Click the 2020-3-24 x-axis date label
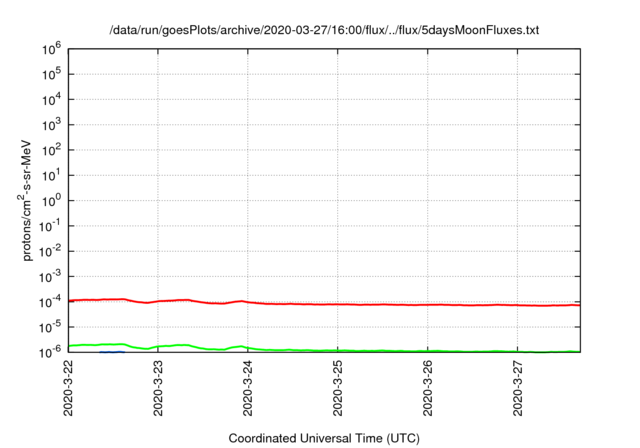Viewport: 640px width, 448px height. click(x=248, y=388)
